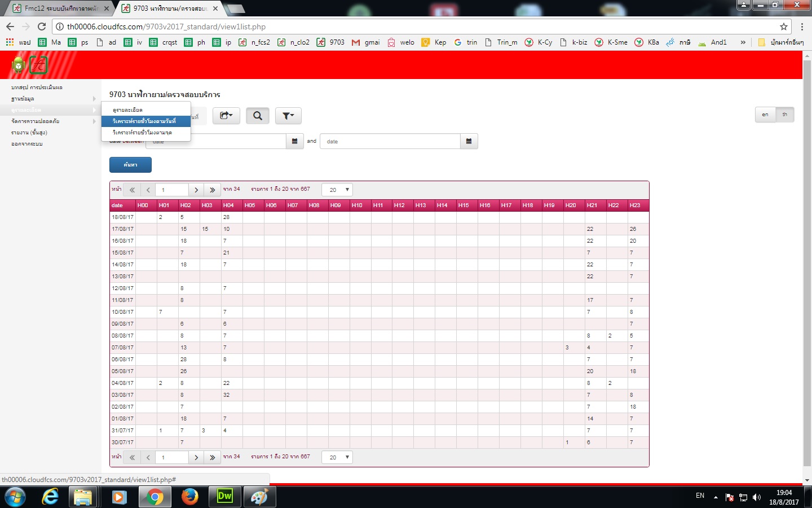Click the volume icon in system tray
The height and width of the screenshot is (508, 812).
pos(757,497)
